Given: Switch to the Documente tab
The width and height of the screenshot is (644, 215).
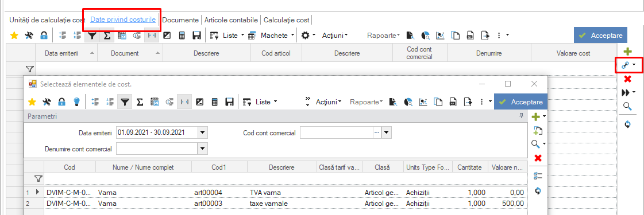Looking at the screenshot, I should pyautogui.click(x=181, y=19).
